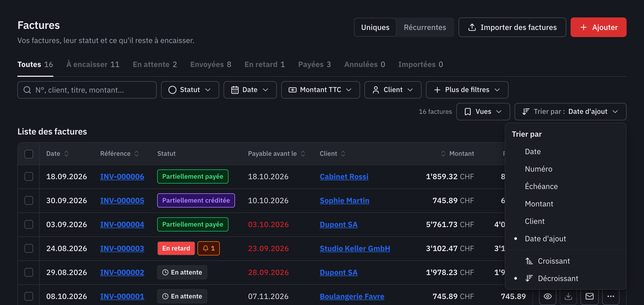Open the Cabinet Rossi client link
This screenshot has width=644, height=305.
[344, 176]
